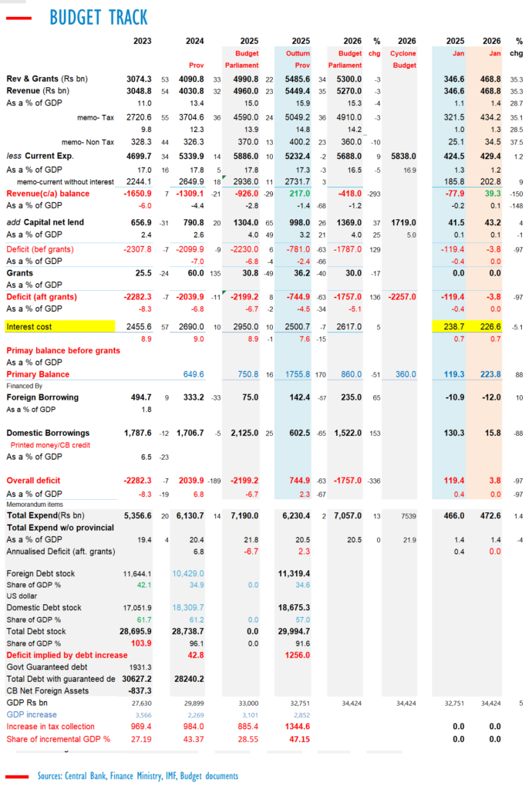Select the yellow highlighted Interest cost cell

tap(59, 326)
